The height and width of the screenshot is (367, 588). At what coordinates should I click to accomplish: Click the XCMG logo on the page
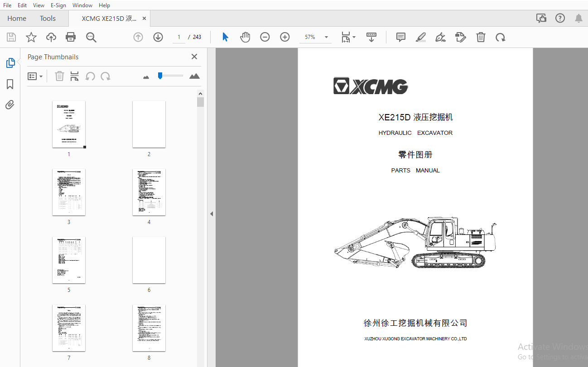[371, 86]
